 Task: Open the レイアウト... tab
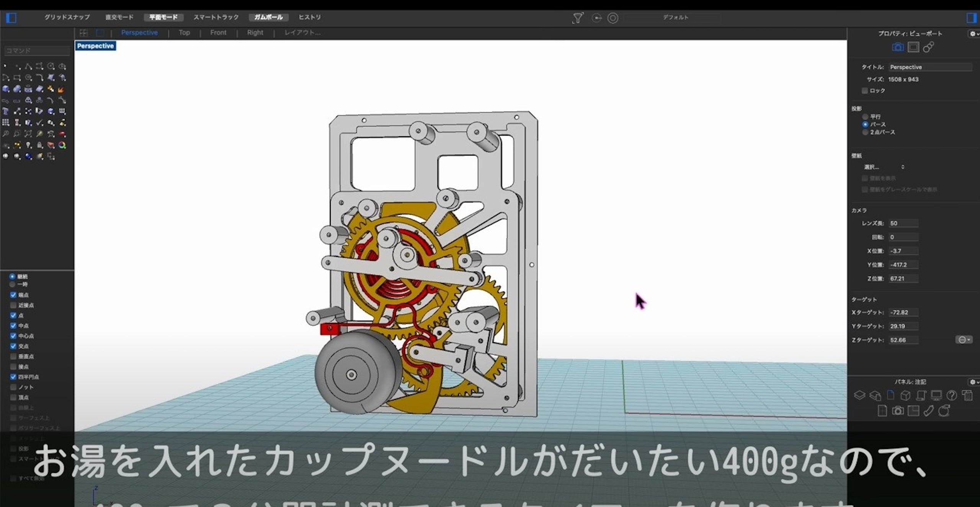pos(302,33)
